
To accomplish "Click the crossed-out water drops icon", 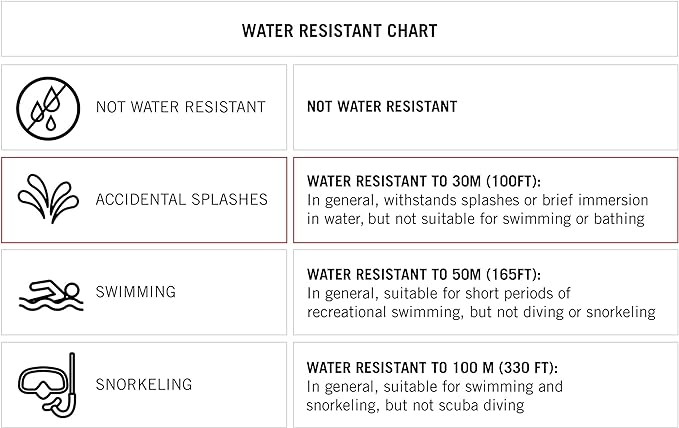I will [46, 106].
